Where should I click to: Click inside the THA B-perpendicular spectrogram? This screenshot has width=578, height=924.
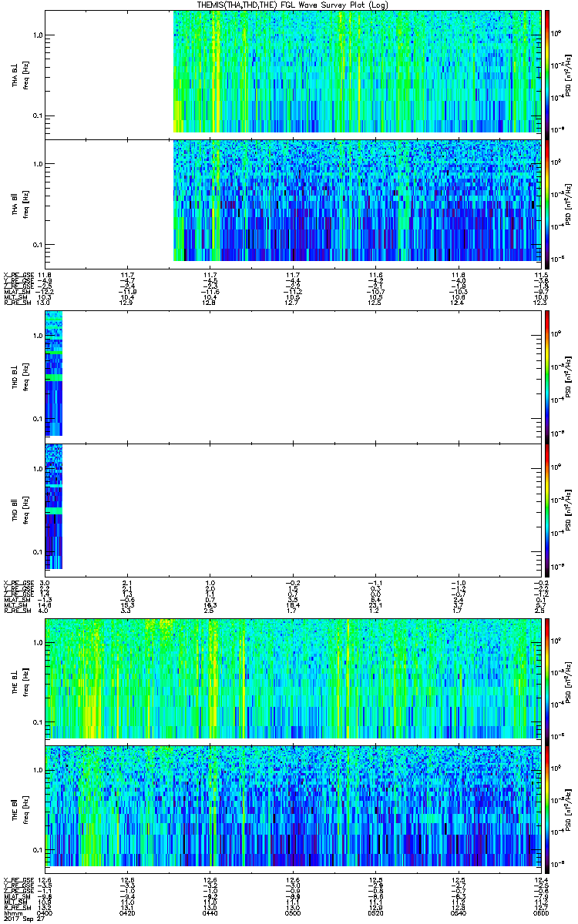357,71
